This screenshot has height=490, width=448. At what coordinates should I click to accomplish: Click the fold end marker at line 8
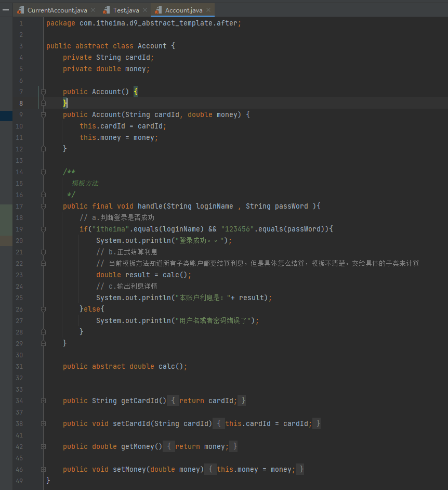coord(43,103)
